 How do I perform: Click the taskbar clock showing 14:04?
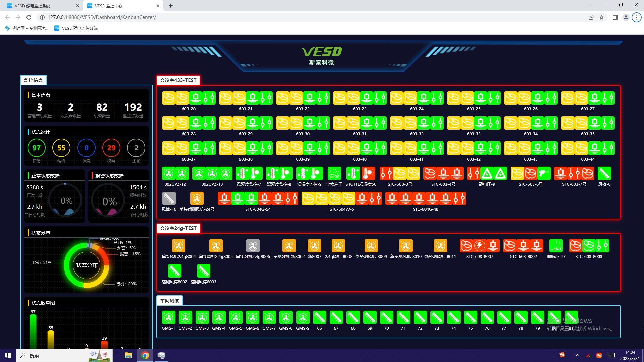coord(630,355)
